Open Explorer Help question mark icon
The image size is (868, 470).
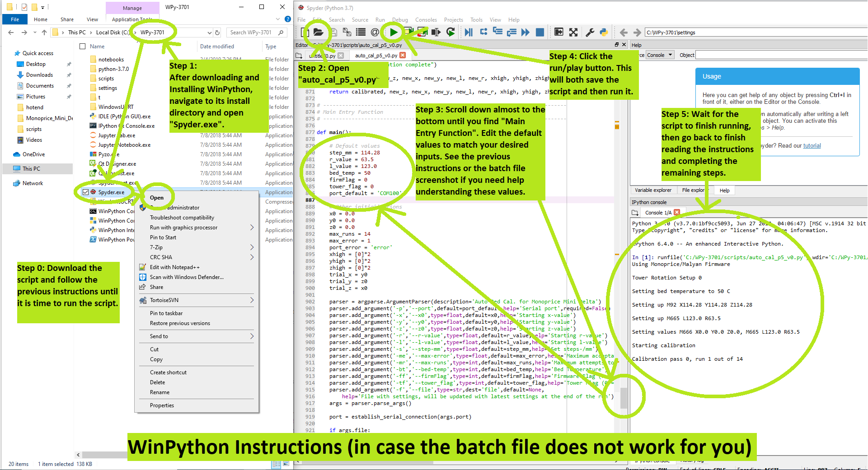pos(287,19)
